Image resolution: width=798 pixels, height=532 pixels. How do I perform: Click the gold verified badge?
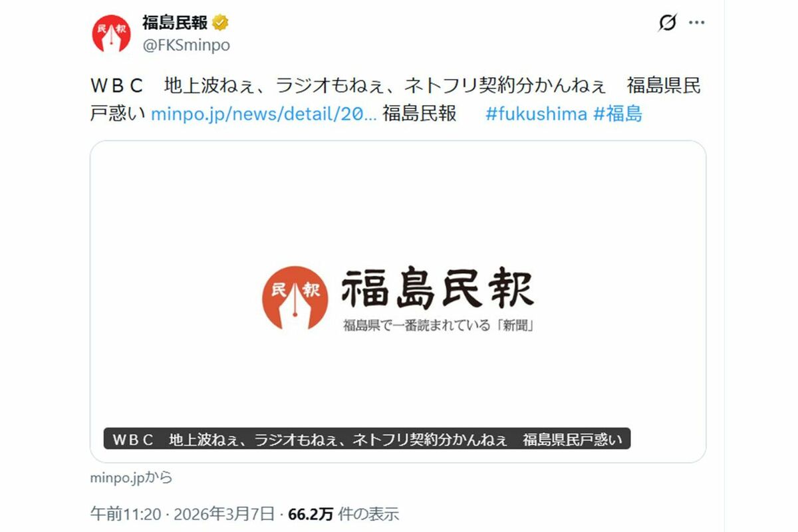click(220, 23)
